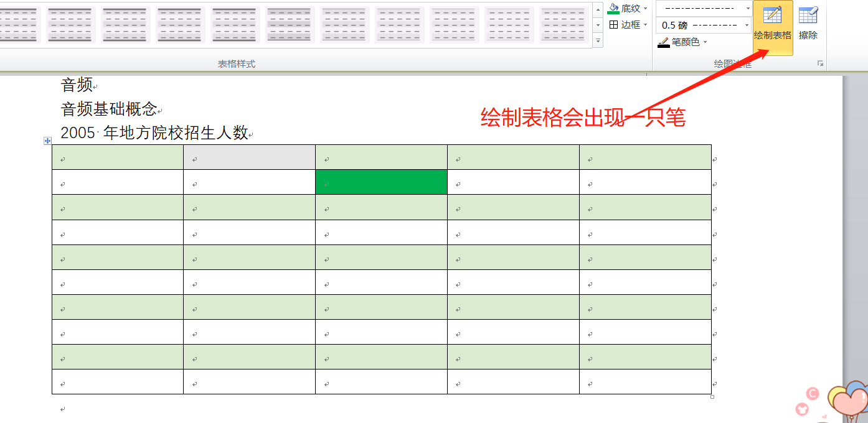Apply the last visible table style thumbnail
Image resolution: width=868 pixels, height=423 pixels.
[x=564, y=25]
